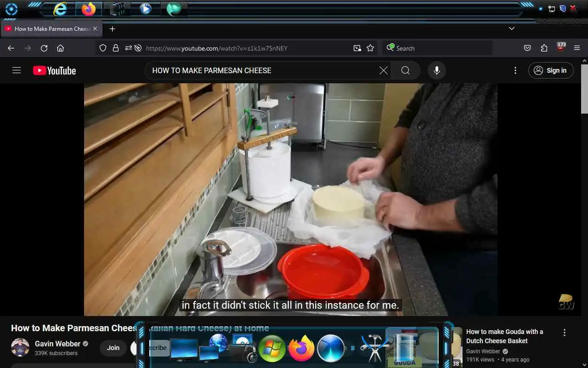Image resolution: width=588 pixels, height=368 pixels.
Task: Click the cheese video player frame
Action: (x=290, y=199)
